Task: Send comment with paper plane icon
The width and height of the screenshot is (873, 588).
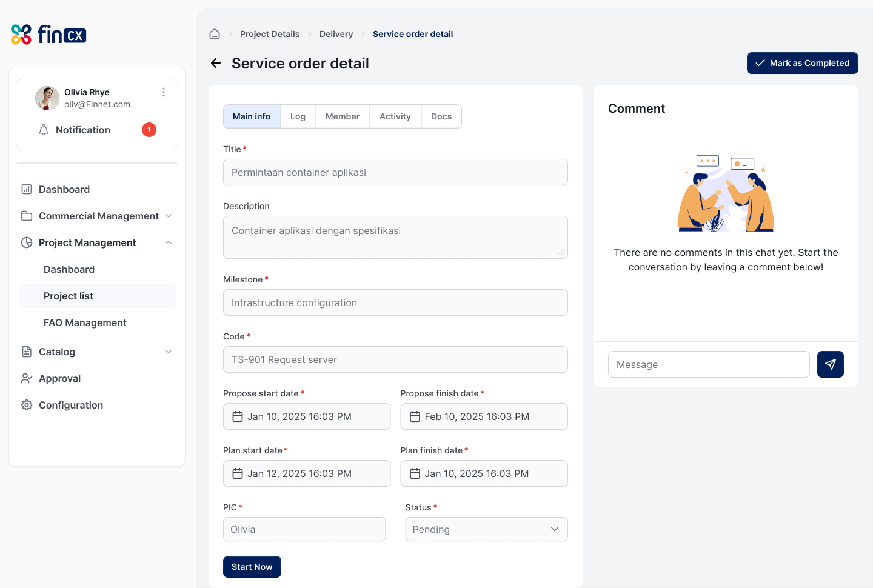Action: [830, 364]
